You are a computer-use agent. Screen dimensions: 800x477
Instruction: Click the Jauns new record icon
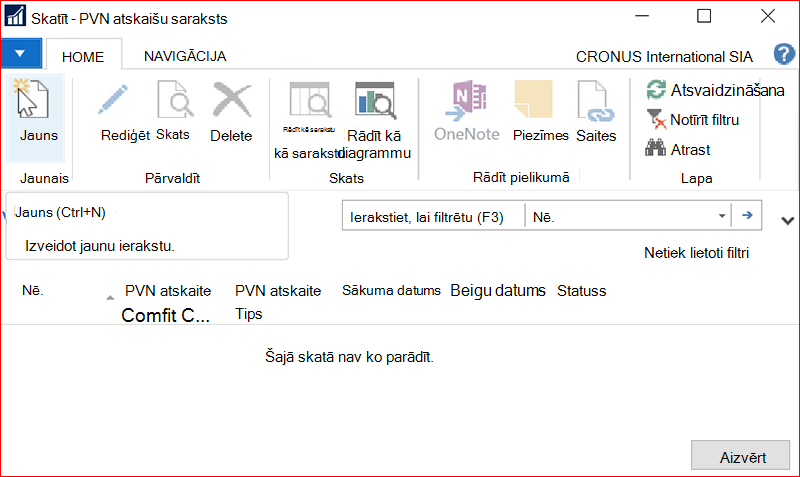[32, 98]
